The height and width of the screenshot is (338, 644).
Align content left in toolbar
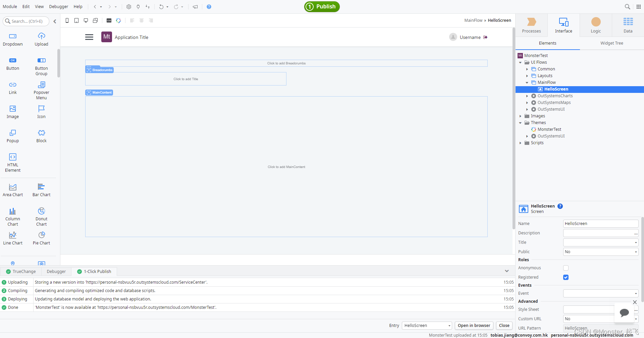[x=132, y=20]
